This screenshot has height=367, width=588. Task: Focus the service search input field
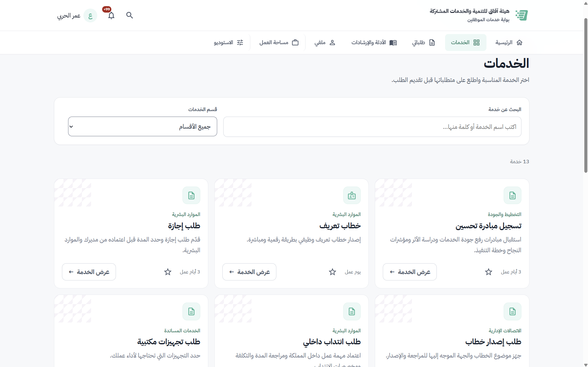pyautogui.click(x=372, y=127)
